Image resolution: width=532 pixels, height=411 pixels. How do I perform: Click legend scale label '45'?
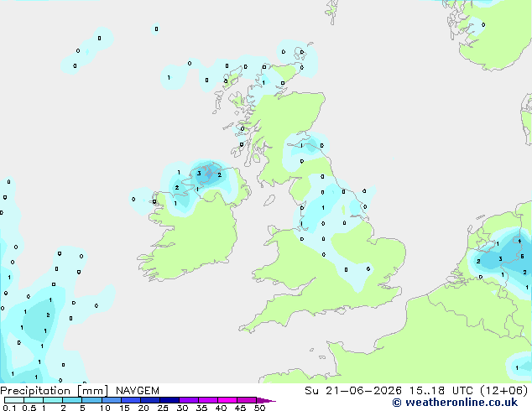coord(240,408)
